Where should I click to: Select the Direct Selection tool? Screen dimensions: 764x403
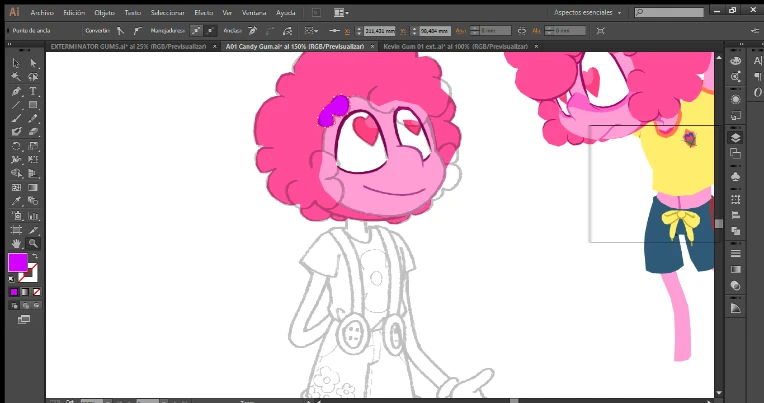33,63
